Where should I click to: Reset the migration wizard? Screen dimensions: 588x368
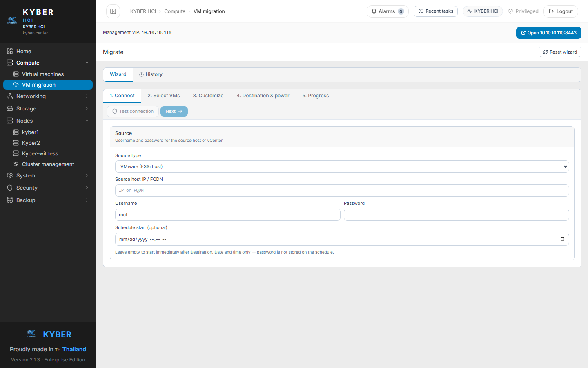560,52
